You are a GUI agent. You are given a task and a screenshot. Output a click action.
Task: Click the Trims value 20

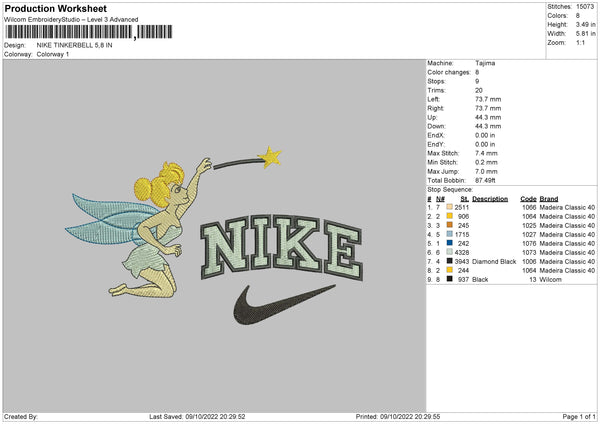click(x=479, y=90)
